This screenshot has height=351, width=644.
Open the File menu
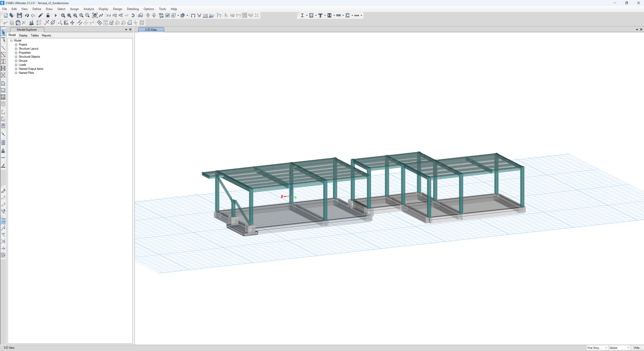(4, 9)
